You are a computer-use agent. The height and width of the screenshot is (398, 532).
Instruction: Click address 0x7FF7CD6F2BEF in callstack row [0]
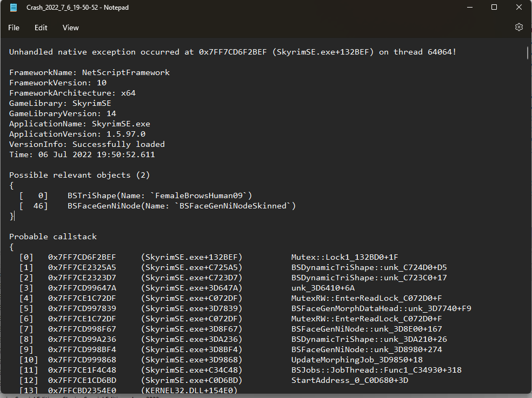tap(82, 257)
